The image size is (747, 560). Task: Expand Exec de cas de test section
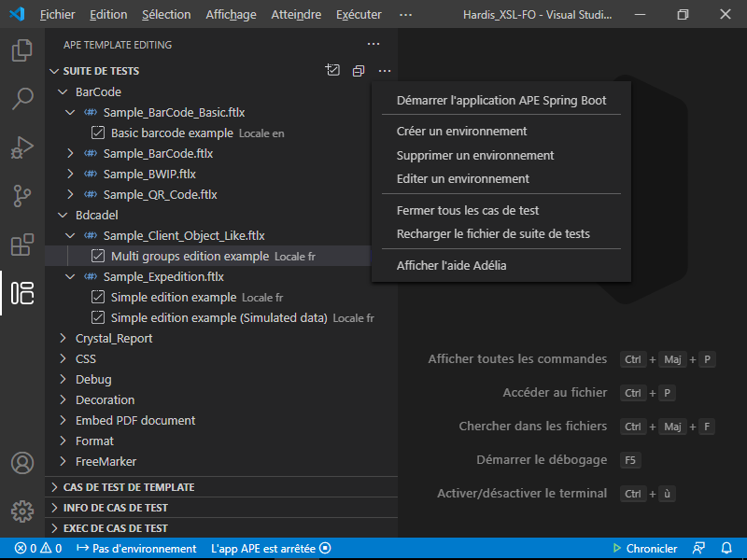(x=54, y=528)
